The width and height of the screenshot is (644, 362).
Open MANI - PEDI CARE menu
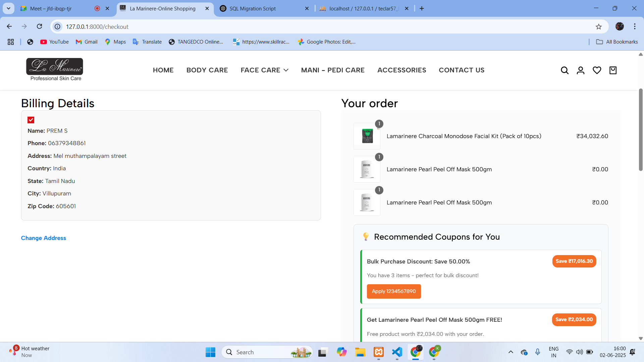coord(333,70)
